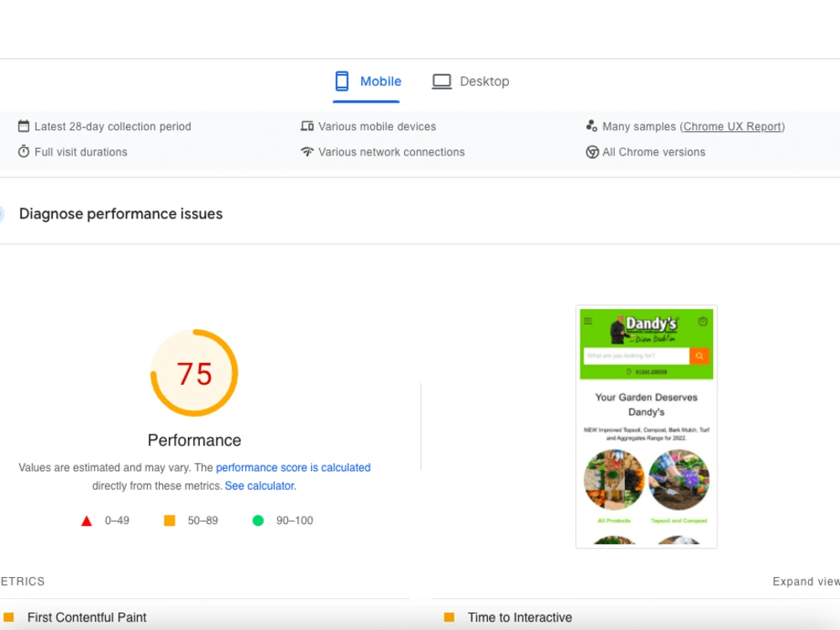Click the stopwatch icon beside Full visit durations
840x630 pixels.
pyautogui.click(x=24, y=151)
